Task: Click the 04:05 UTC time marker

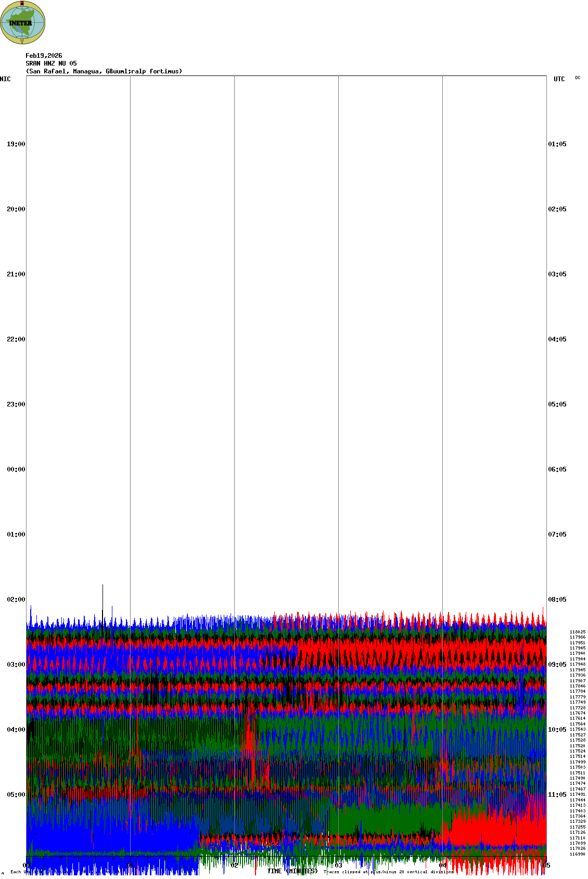Action: tap(557, 339)
